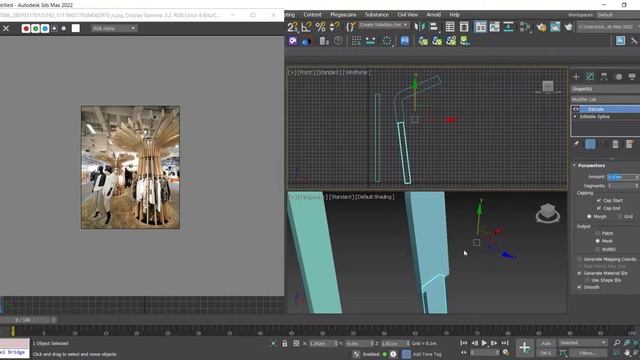640x360 pixels.
Task: Select Grid capping radio button
Action: 621,216
